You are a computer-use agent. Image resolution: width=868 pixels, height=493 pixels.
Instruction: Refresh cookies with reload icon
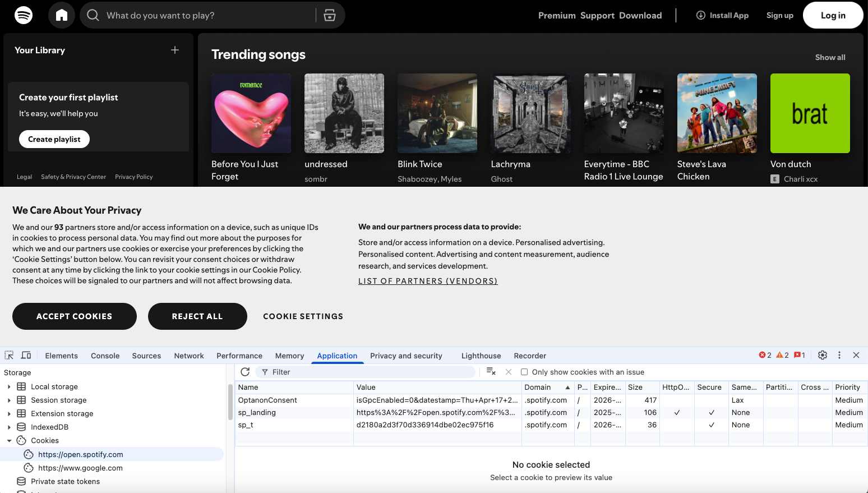pyautogui.click(x=245, y=372)
